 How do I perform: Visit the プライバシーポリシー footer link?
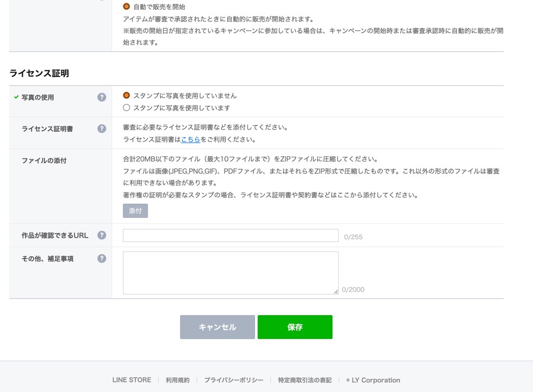(234, 380)
